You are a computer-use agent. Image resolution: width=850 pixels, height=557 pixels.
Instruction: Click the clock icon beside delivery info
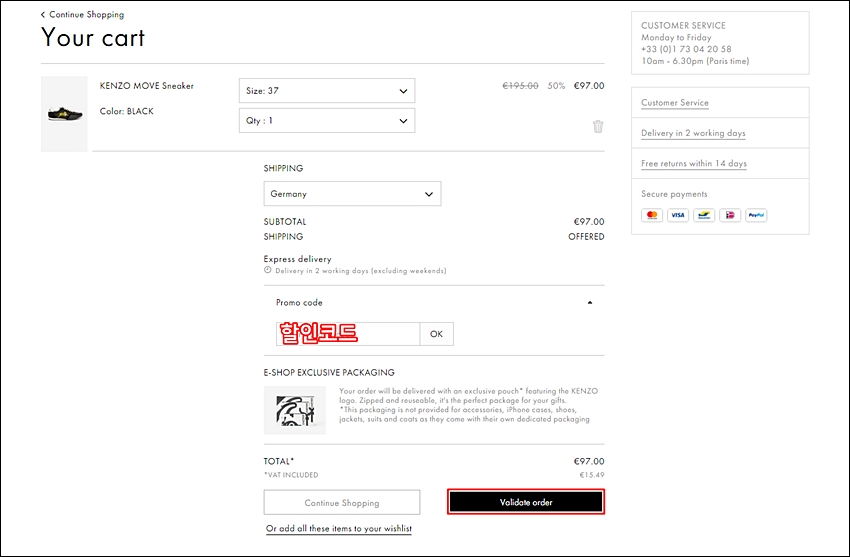tap(267, 270)
